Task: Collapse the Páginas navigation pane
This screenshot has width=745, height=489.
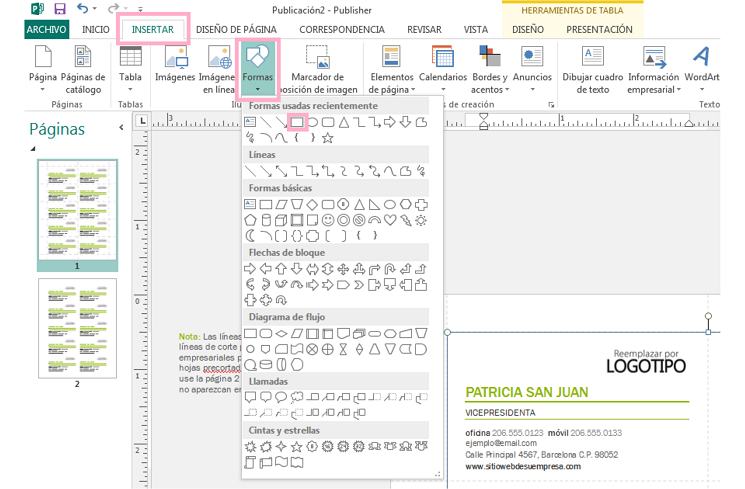Action: 122,127
